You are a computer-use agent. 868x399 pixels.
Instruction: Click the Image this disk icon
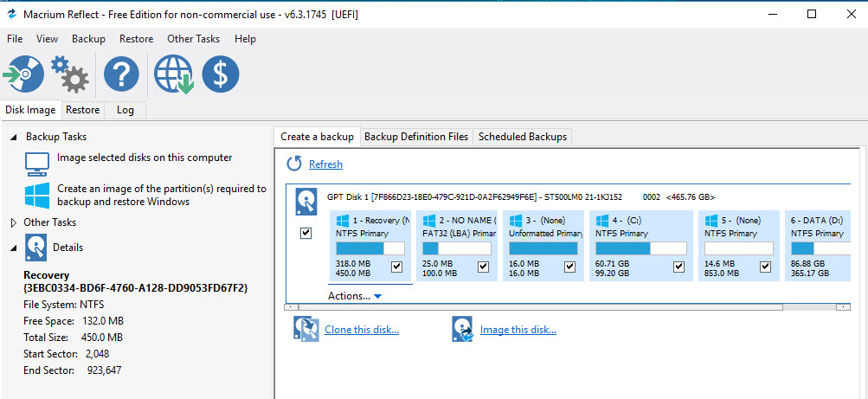point(463,329)
